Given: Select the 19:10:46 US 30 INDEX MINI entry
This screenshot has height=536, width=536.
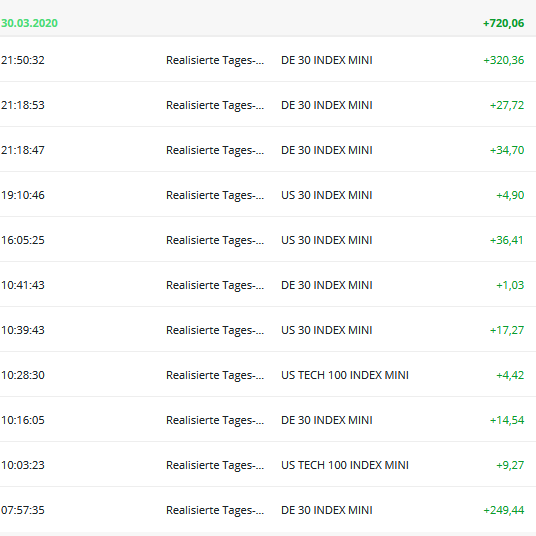Looking at the screenshot, I should pyautogui.click(x=268, y=195).
